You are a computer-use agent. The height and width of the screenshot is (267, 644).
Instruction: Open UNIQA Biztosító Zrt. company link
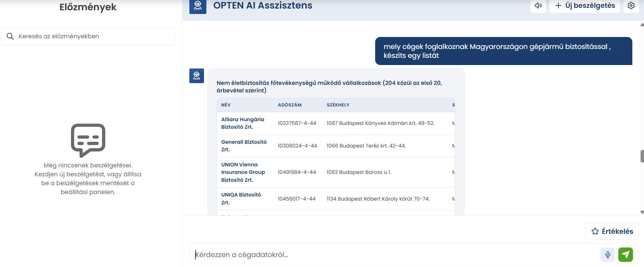[241, 199]
